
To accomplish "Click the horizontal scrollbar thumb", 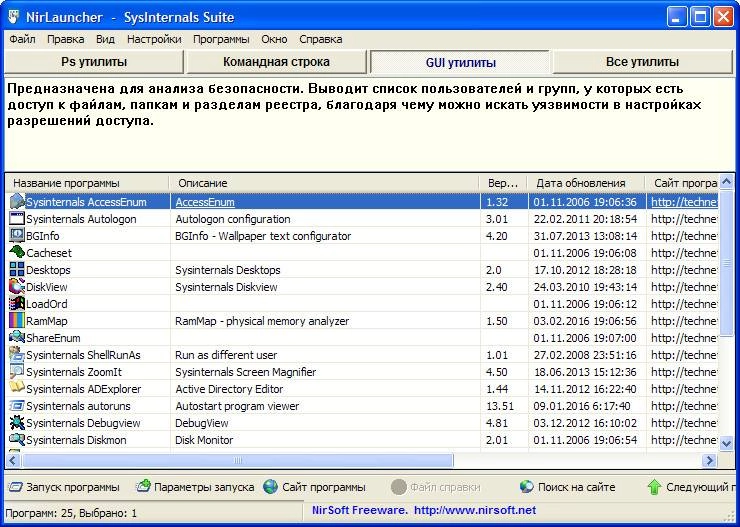I will pyautogui.click(x=237, y=460).
